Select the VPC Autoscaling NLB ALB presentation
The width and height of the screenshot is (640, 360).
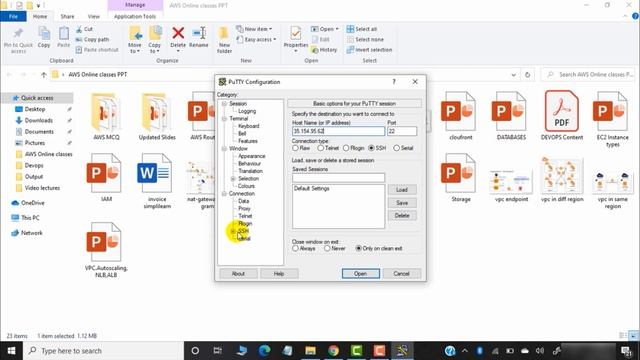106,250
